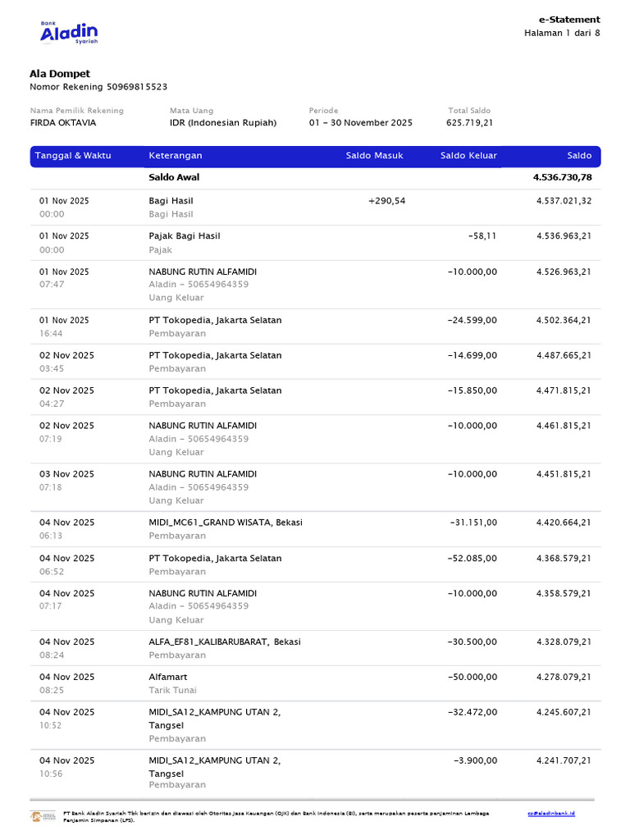
Task: Click balance 4.461.815,21
Action: [x=564, y=426]
